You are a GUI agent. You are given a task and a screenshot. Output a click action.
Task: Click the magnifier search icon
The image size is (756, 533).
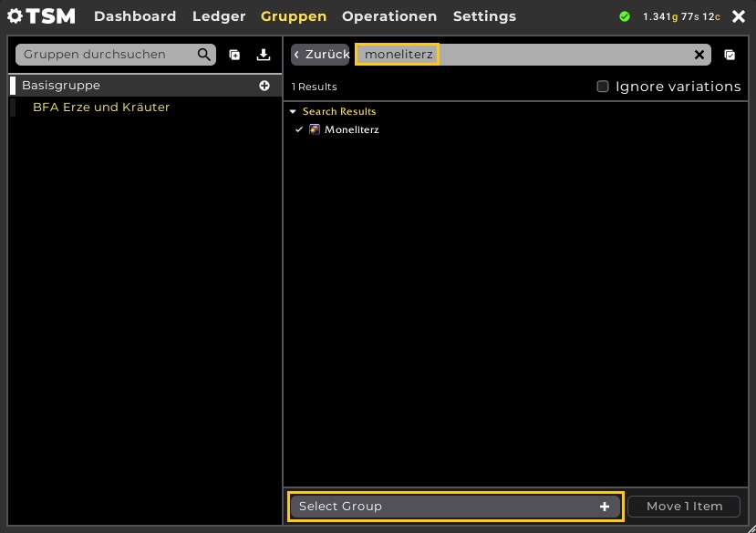pos(204,55)
